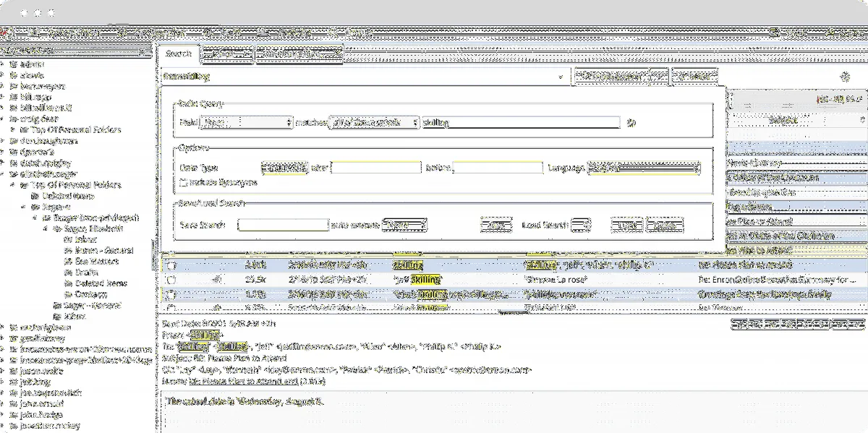Open the Date Type dropdown
Image resolution: width=868 pixels, height=433 pixels.
point(284,168)
